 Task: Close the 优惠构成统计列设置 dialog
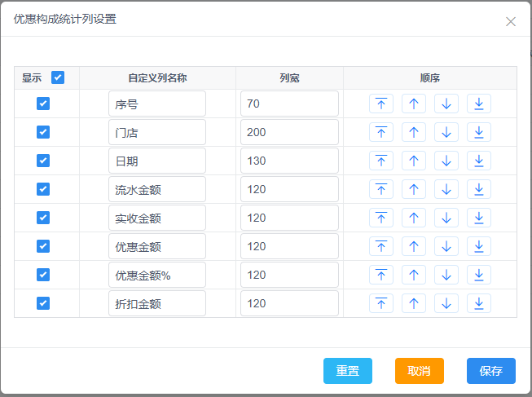click(511, 22)
